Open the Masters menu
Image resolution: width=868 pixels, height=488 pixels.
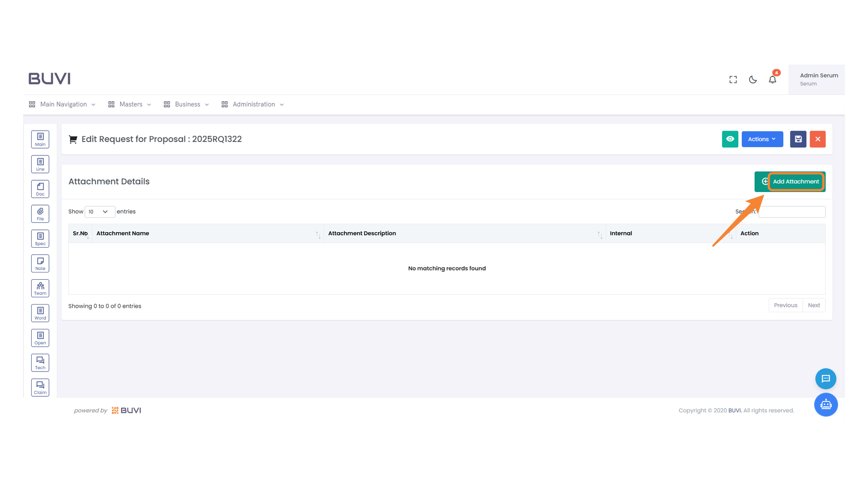point(130,104)
